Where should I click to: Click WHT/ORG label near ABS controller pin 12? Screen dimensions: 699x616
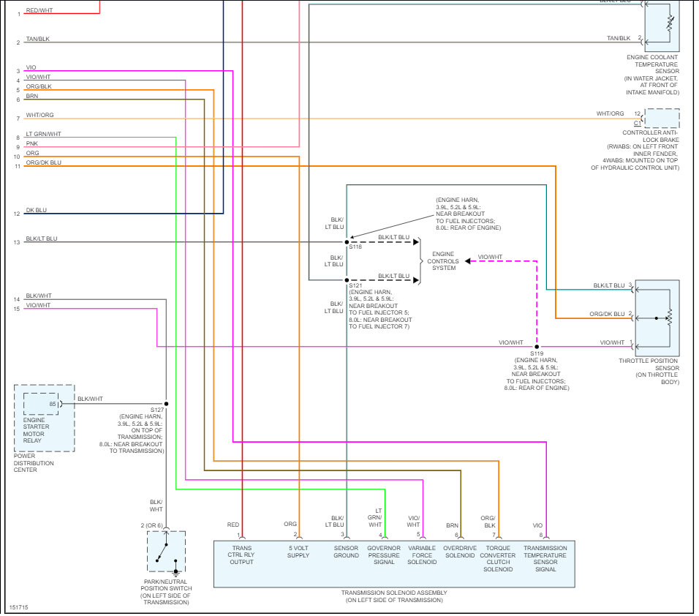tap(610, 113)
